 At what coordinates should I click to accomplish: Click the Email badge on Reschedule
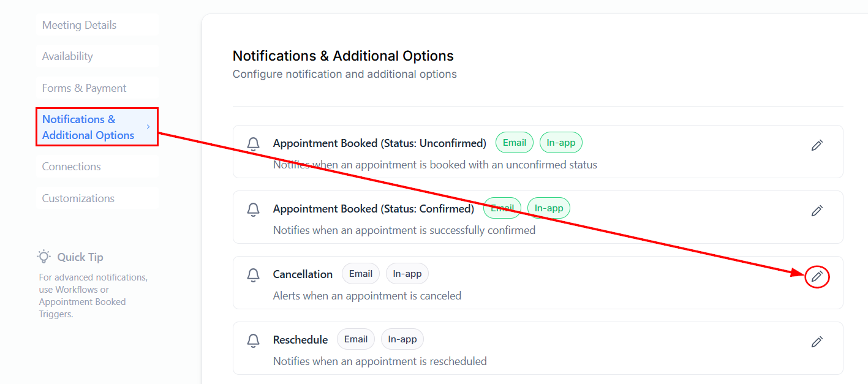tap(356, 339)
